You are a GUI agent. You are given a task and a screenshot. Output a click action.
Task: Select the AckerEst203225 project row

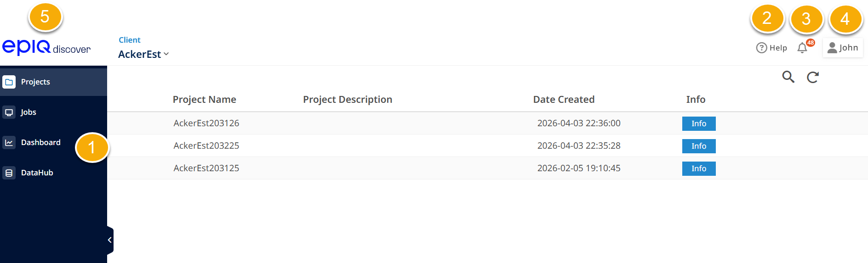click(206, 145)
